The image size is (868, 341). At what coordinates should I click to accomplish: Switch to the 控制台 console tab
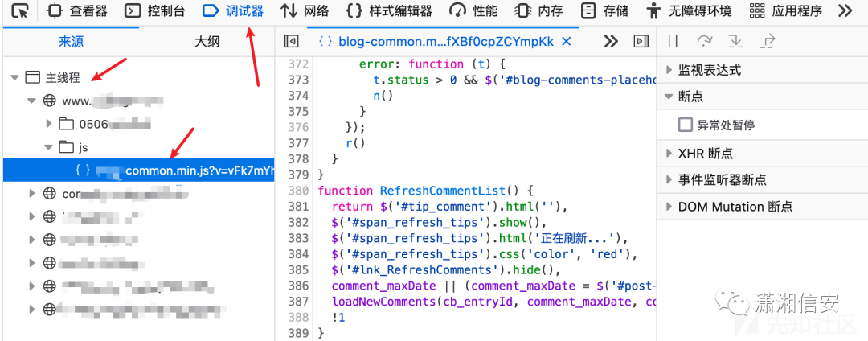154,10
